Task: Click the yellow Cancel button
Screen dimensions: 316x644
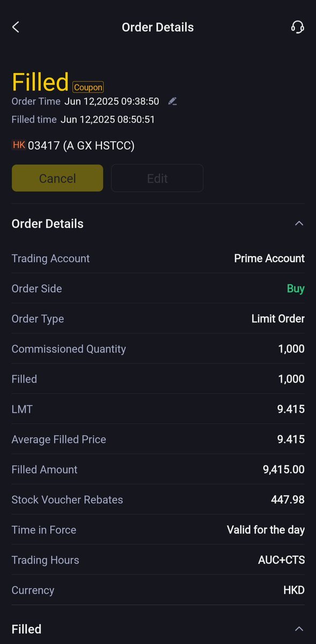Action: pyautogui.click(x=57, y=178)
